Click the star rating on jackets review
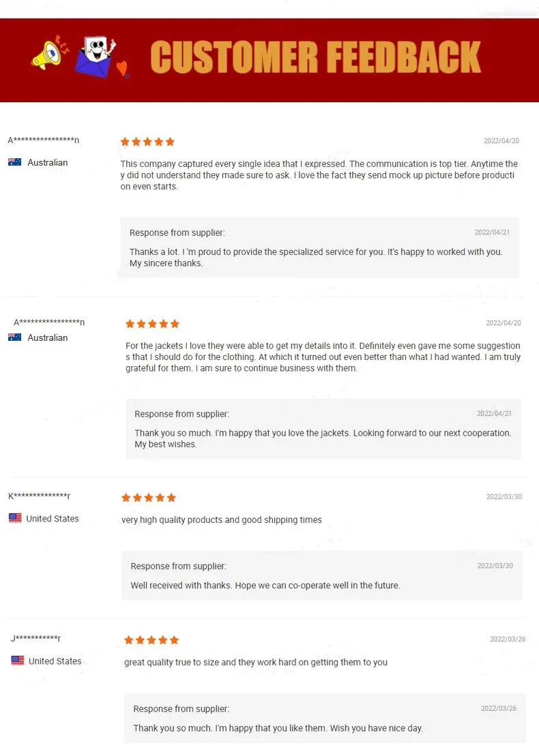This screenshot has height=756, width=539. tap(152, 324)
